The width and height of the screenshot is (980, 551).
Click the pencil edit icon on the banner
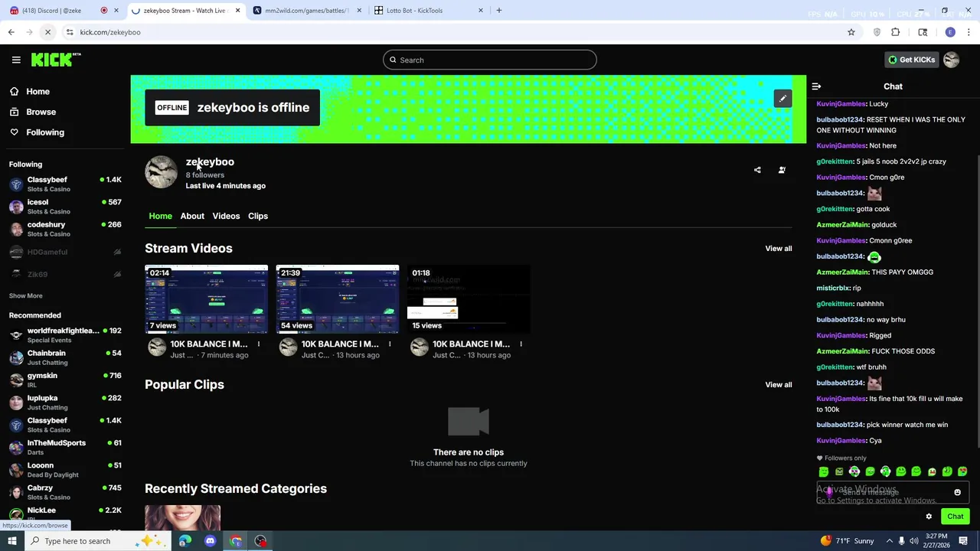click(x=782, y=99)
